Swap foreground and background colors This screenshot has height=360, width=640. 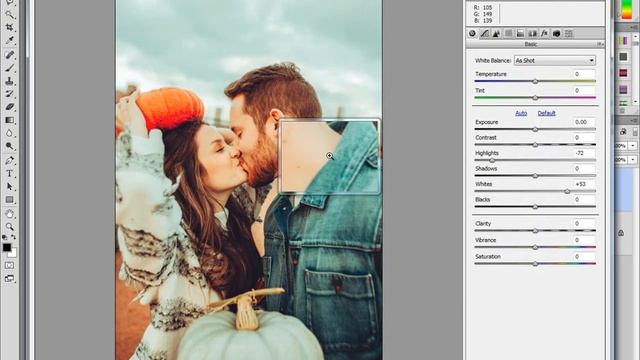tap(13, 237)
